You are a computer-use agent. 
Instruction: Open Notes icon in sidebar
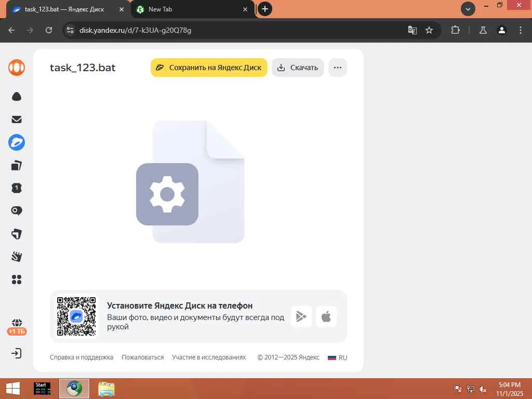click(x=17, y=234)
